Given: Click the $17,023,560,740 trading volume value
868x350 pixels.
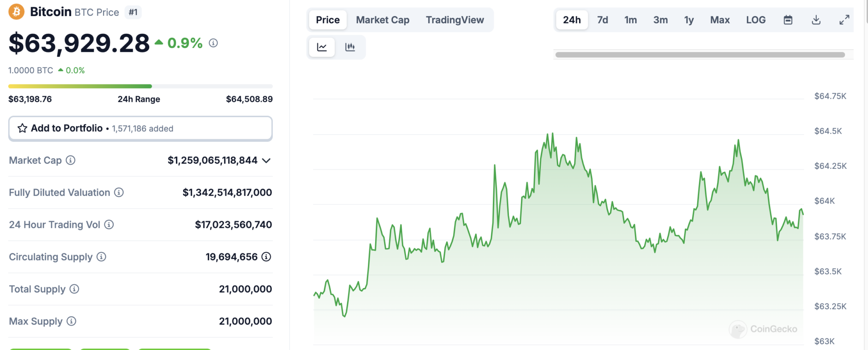Looking at the screenshot, I should [234, 225].
